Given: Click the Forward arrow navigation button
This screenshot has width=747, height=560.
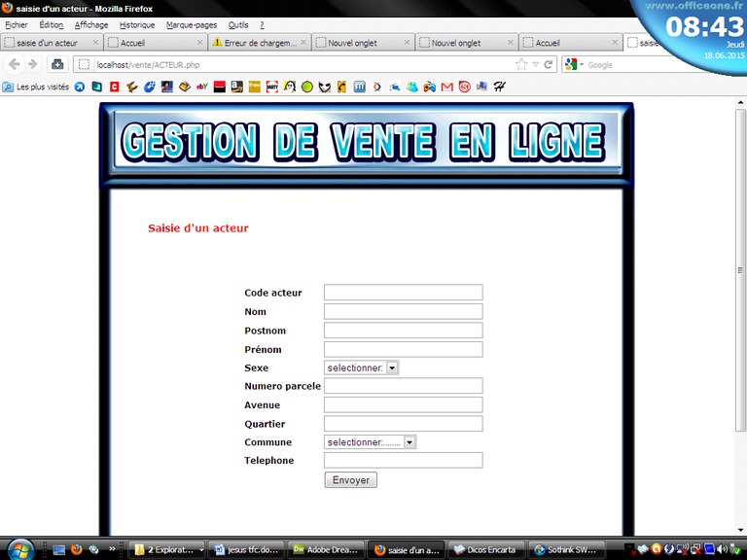Looking at the screenshot, I should 32,64.
